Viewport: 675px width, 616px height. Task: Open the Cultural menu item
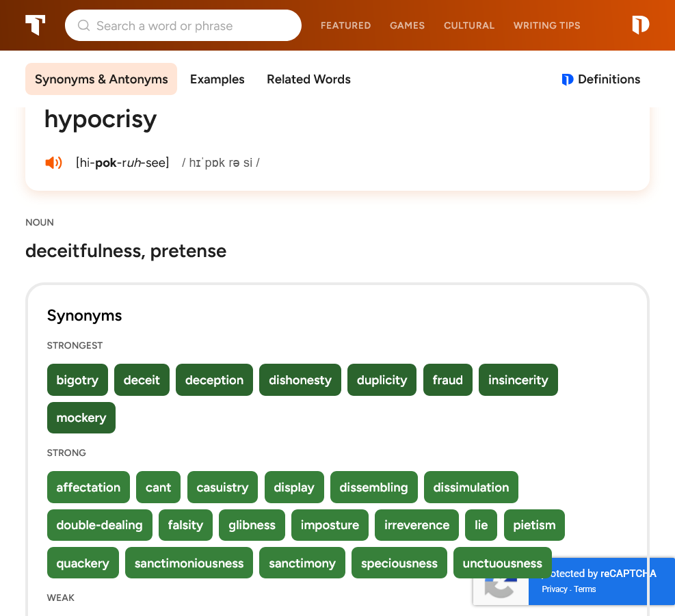pos(468,25)
